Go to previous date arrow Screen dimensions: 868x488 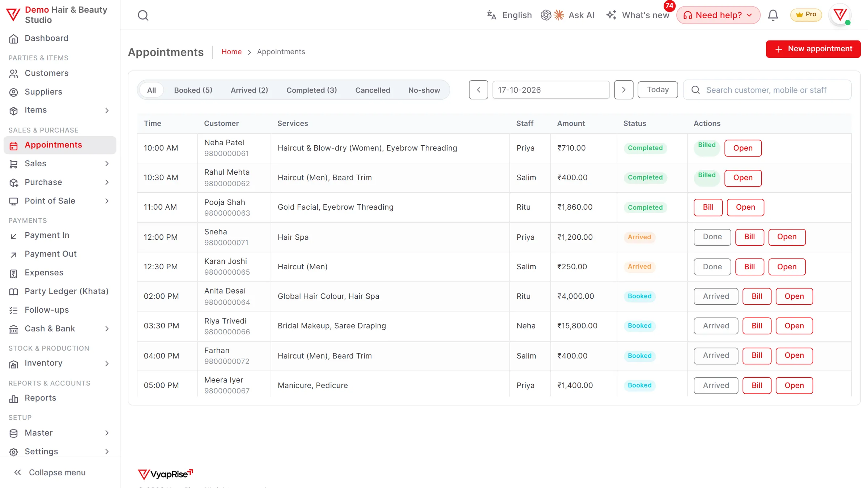[x=478, y=90]
